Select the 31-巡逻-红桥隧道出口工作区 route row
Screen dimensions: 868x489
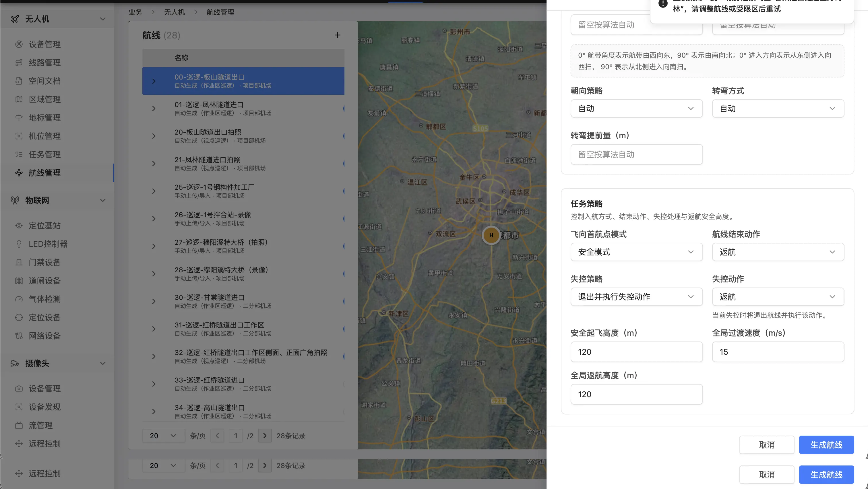243,329
